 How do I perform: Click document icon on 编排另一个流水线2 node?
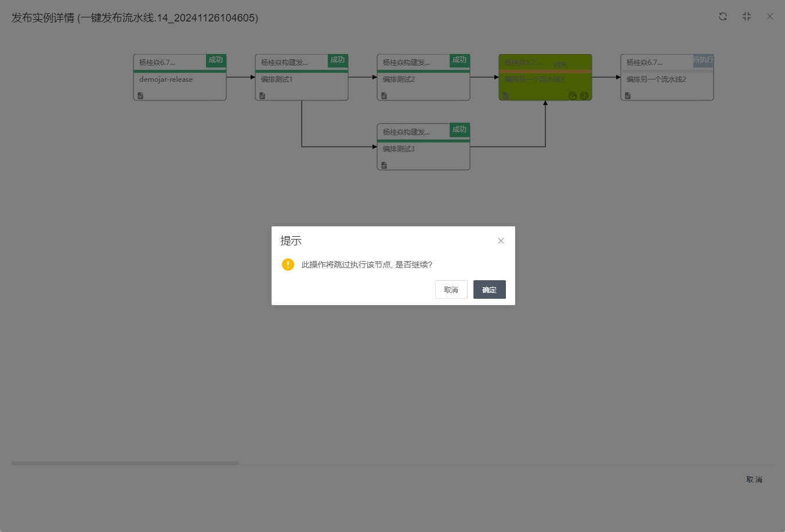click(628, 96)
